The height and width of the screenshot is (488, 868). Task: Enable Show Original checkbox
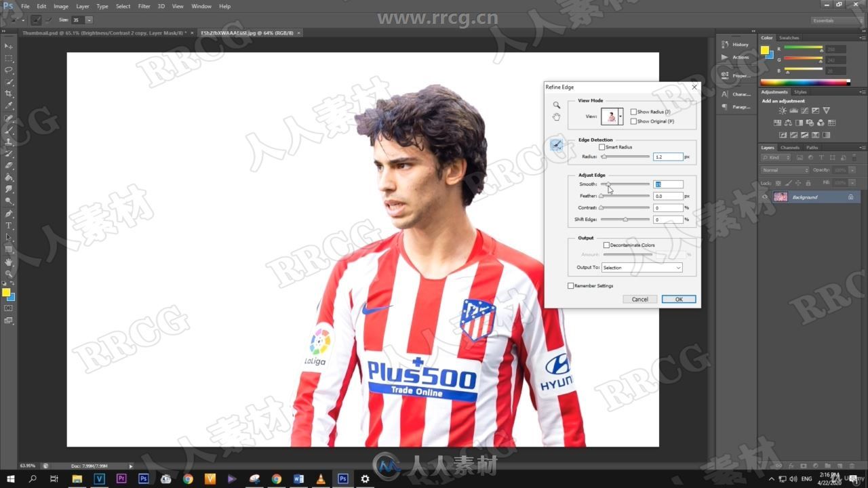click(x=633, y=121)
